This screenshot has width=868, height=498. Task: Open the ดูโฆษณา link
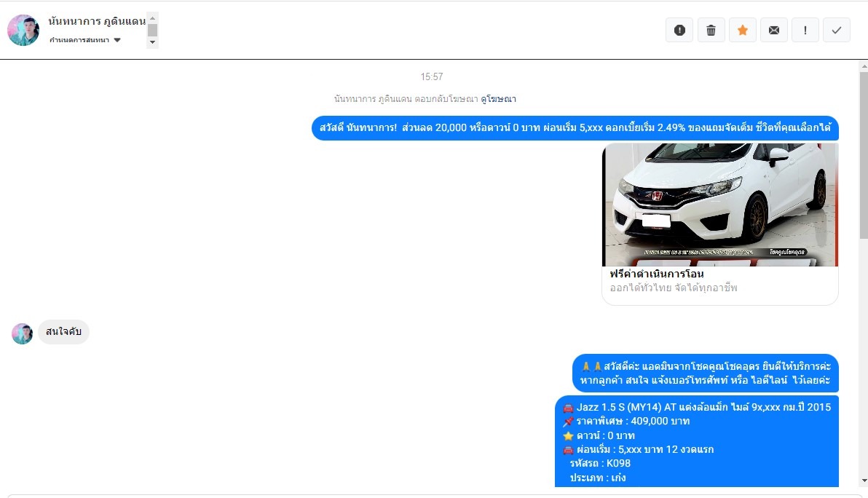[x=498, y=99]
